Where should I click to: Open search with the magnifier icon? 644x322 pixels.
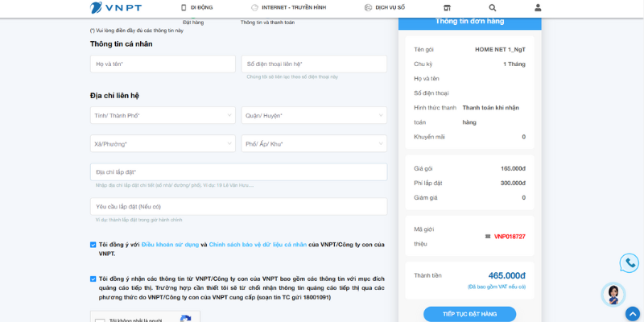[493, 7]
